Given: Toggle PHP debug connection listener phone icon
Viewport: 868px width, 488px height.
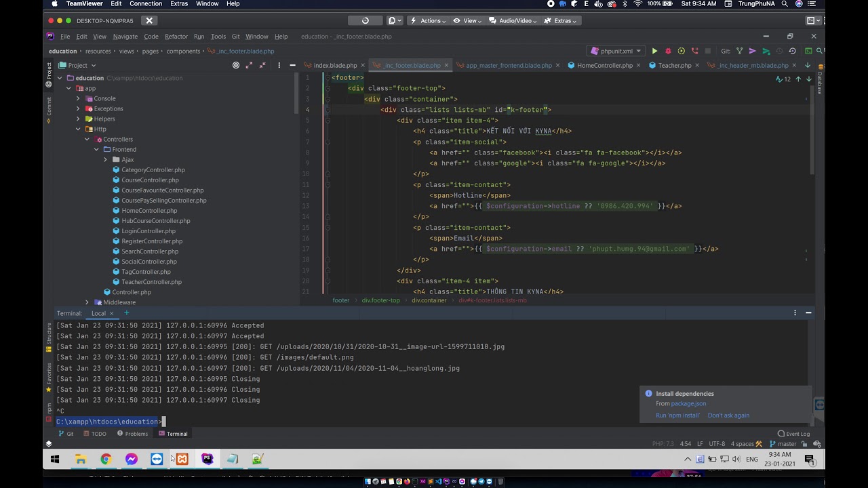Looking at the screenshot, I should click(x=694, y=51).
